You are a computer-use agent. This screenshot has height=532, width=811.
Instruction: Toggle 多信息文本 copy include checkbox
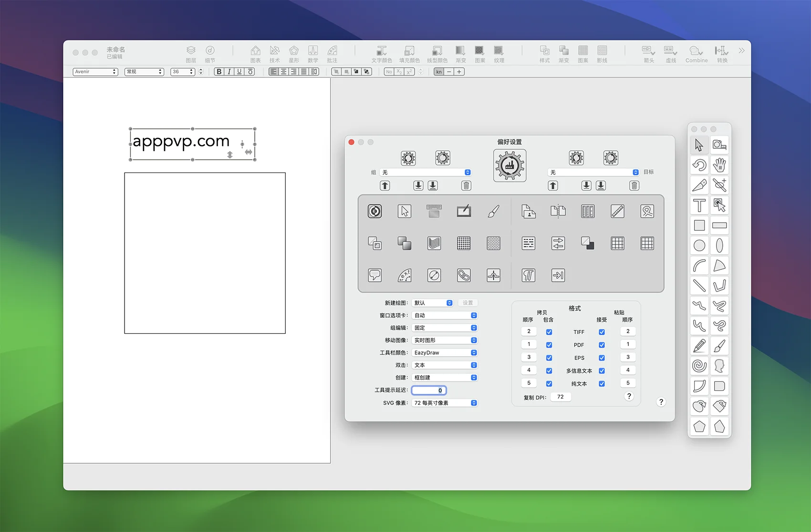(x=549, y=370)
